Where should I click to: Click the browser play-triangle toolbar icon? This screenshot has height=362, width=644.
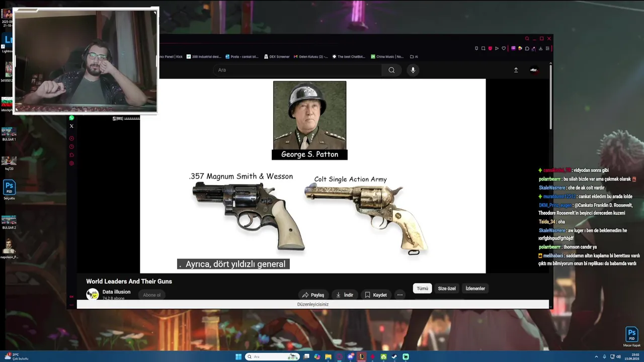click(497, 48)
